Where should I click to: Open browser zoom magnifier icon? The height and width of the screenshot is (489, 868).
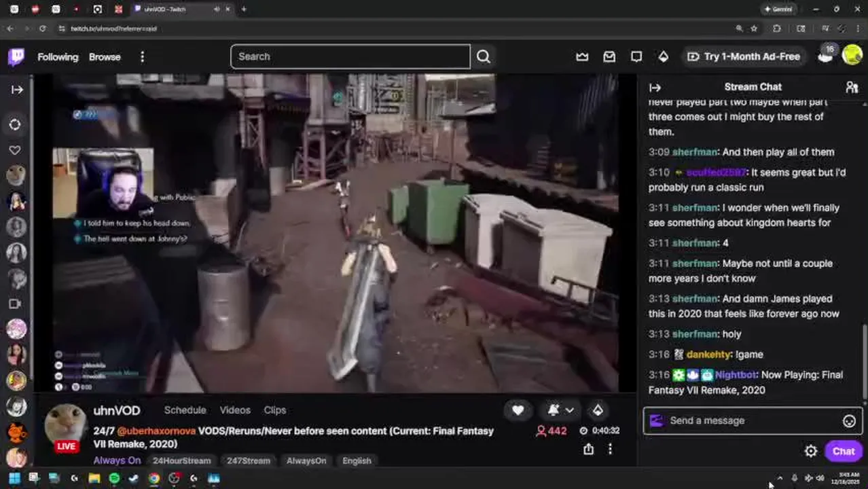tap(739, 29)
